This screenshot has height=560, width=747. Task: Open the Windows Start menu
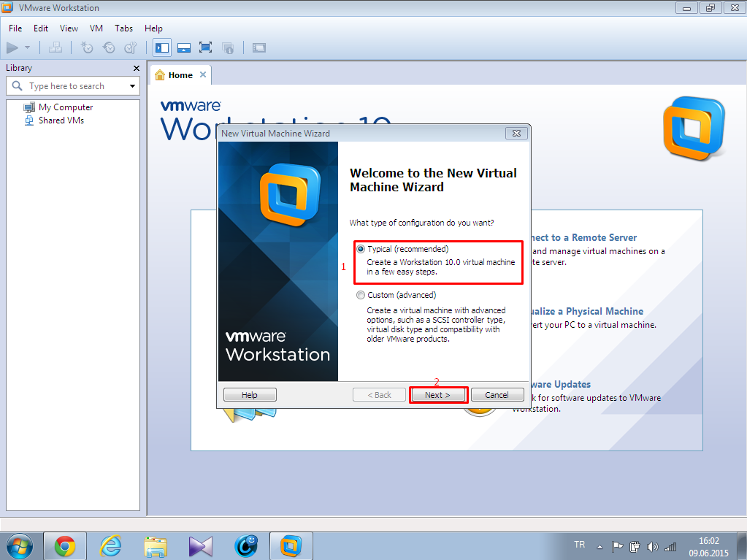tap(20, 545)
